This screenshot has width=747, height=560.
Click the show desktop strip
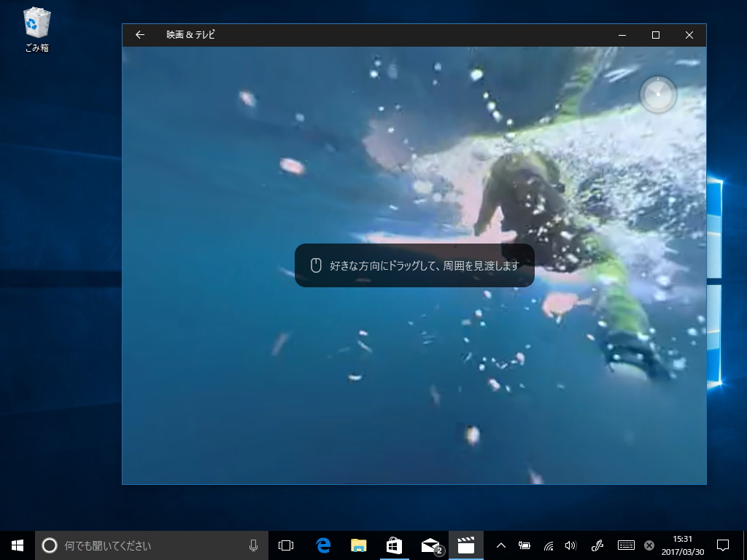[745, 545]
